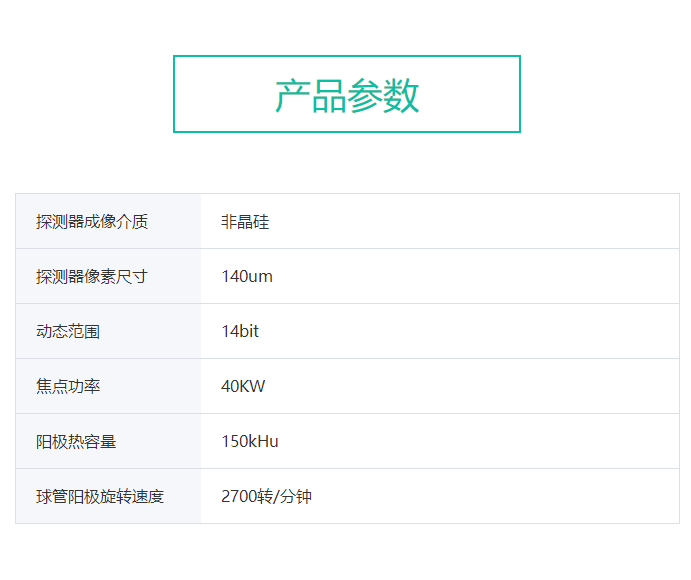Click the 140um value

point(247,276)
